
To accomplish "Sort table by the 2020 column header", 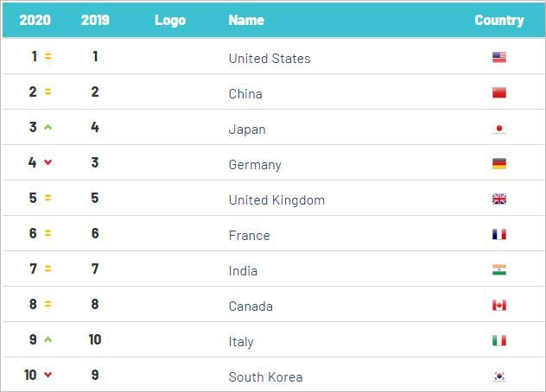I will (35, 20).
